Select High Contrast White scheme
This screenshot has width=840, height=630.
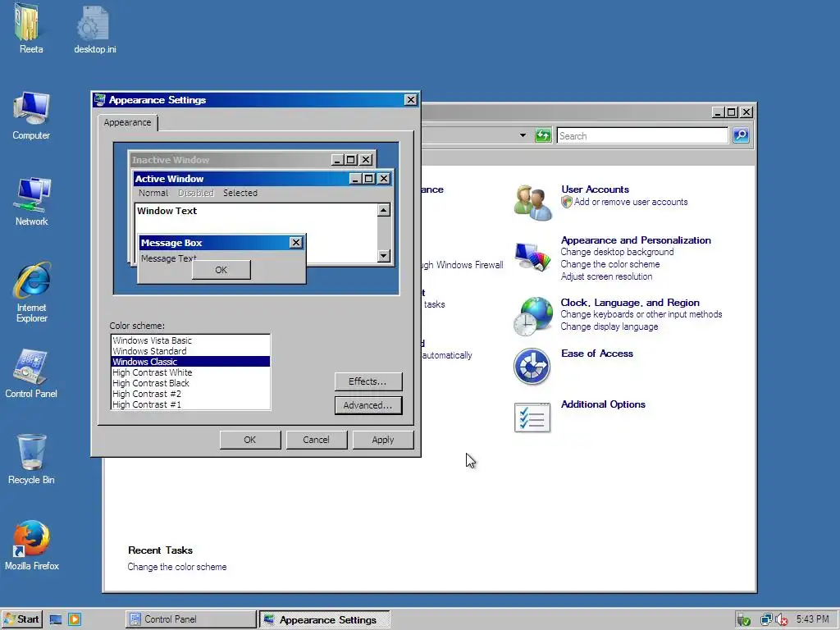(x=190, y=372)
